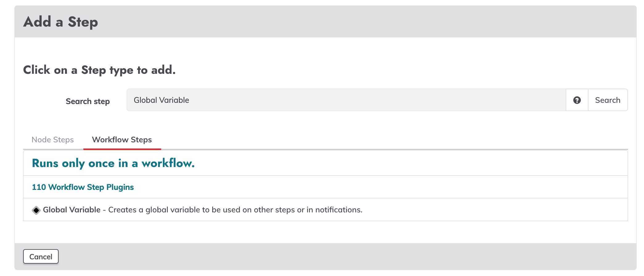The height and width of the screenshot is (276, 644).
Task: Open the search help question mark icon
Action: (x=577, y=100)
